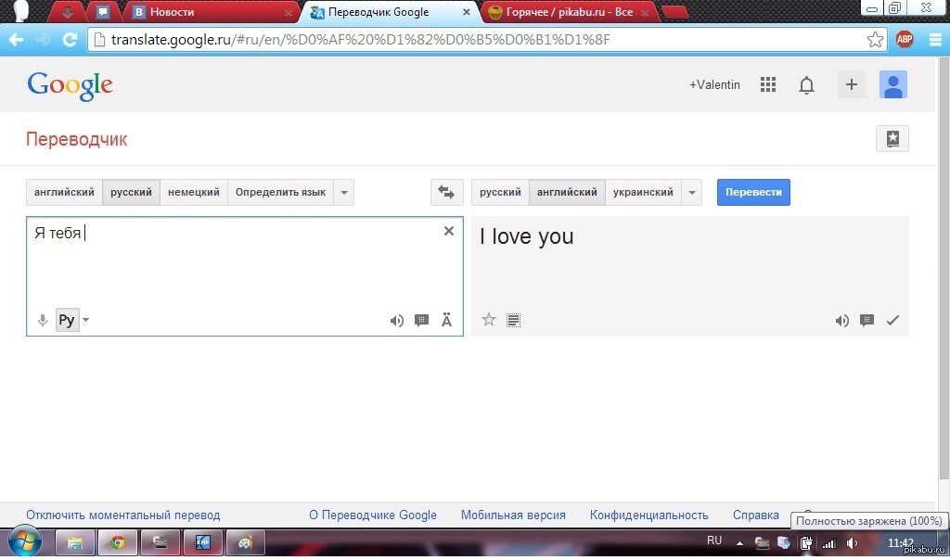The height and width of the screenshot is (560, 950).
Task: Close the Новости tab
Action: click(x=289, y=12)
